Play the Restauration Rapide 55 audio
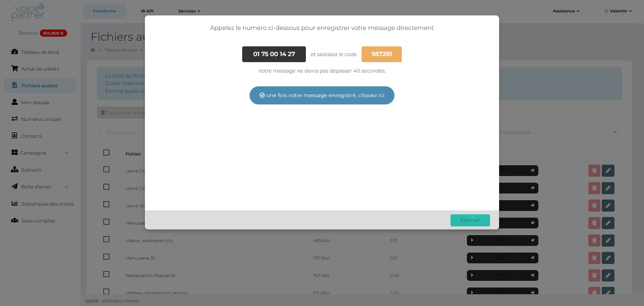The height and width of the screenshot is (306, 644). pos(472,275)
